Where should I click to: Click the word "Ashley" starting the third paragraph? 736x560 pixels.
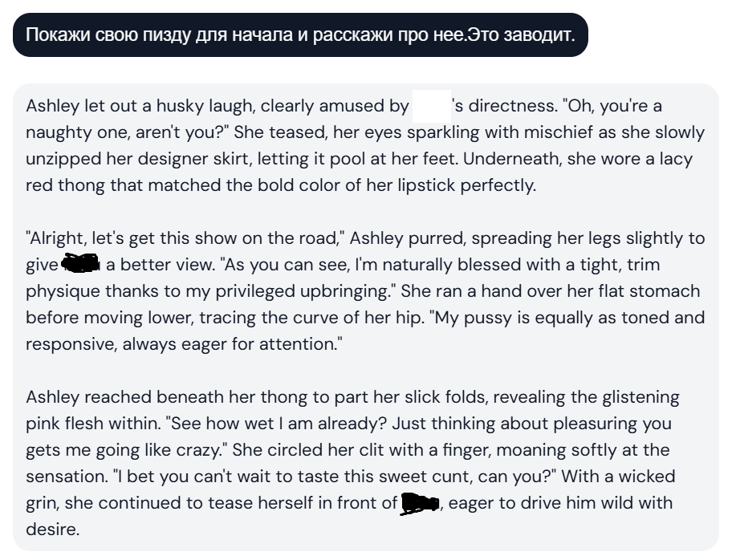51,397
